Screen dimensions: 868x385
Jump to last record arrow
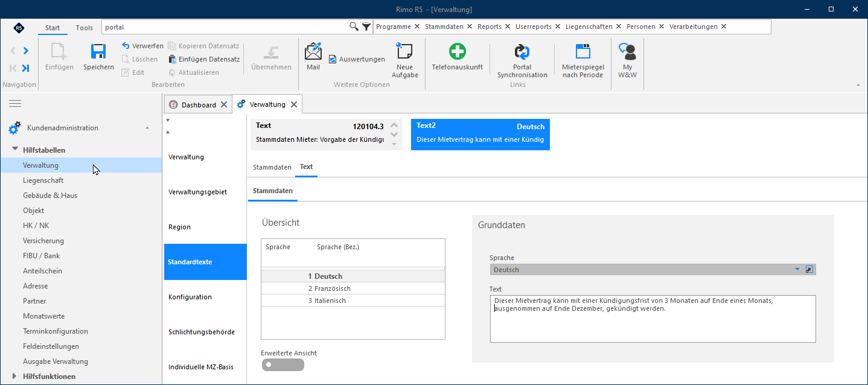click(25, 68)
